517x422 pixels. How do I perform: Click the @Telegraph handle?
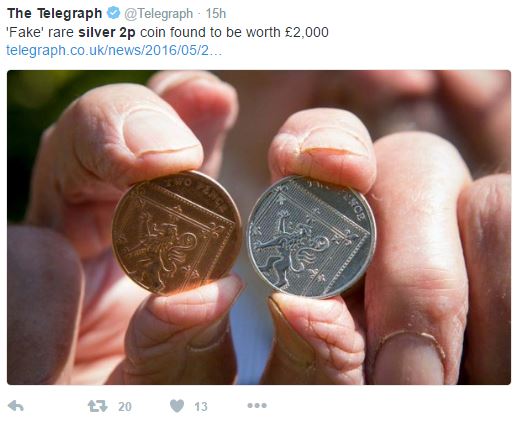158,14
